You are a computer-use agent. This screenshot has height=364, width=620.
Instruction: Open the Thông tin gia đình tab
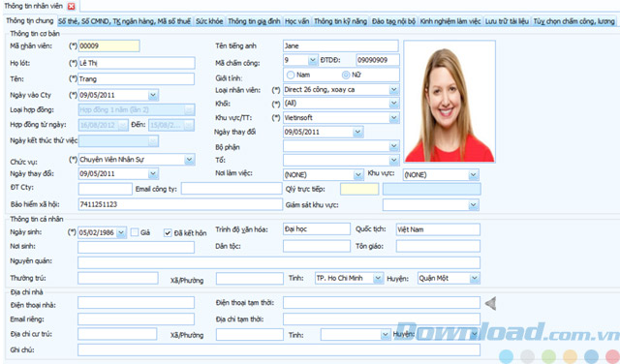(254, 21)
